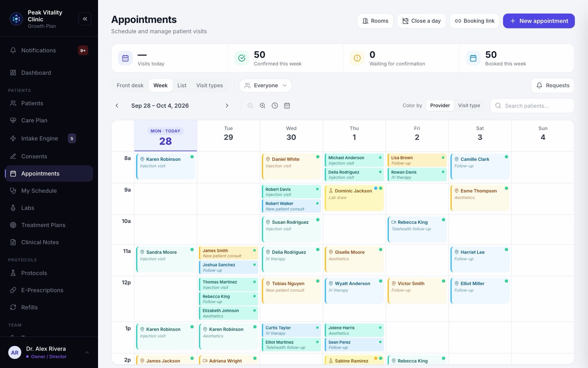Click the zoom out magnifier icon

tap(250, 106)
